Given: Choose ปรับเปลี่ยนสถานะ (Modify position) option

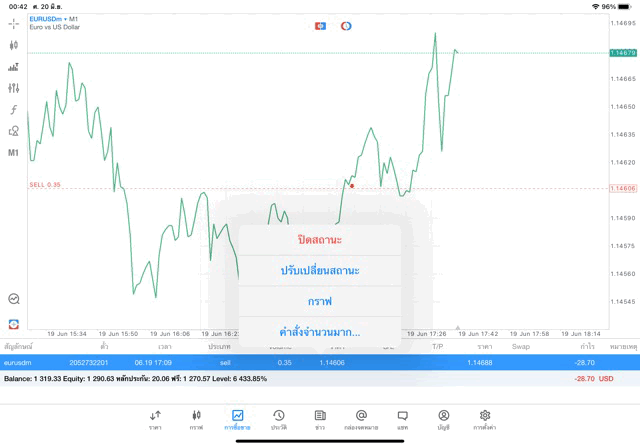Looking at the screenshot, I should point(320,270).
